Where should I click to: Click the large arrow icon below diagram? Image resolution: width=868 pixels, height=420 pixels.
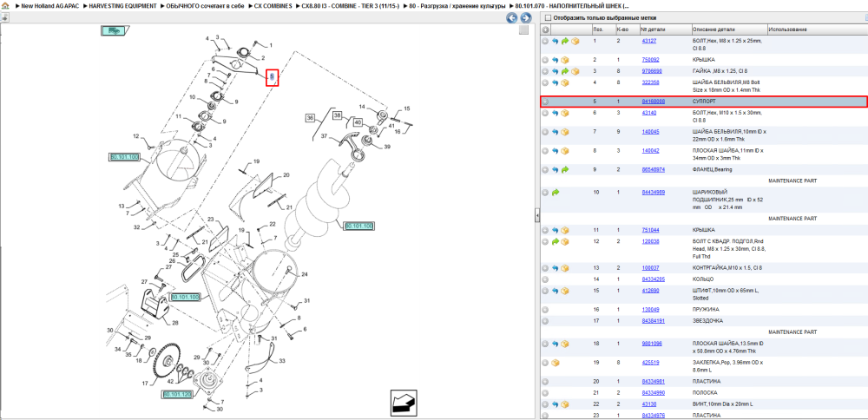click(x=404, y=402)
